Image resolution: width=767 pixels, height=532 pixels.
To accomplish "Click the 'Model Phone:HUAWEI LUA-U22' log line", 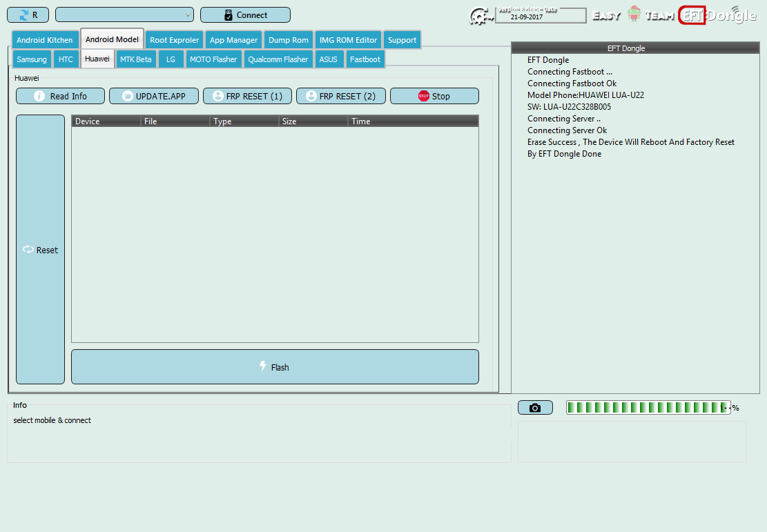I will click(x=585, y=95).
